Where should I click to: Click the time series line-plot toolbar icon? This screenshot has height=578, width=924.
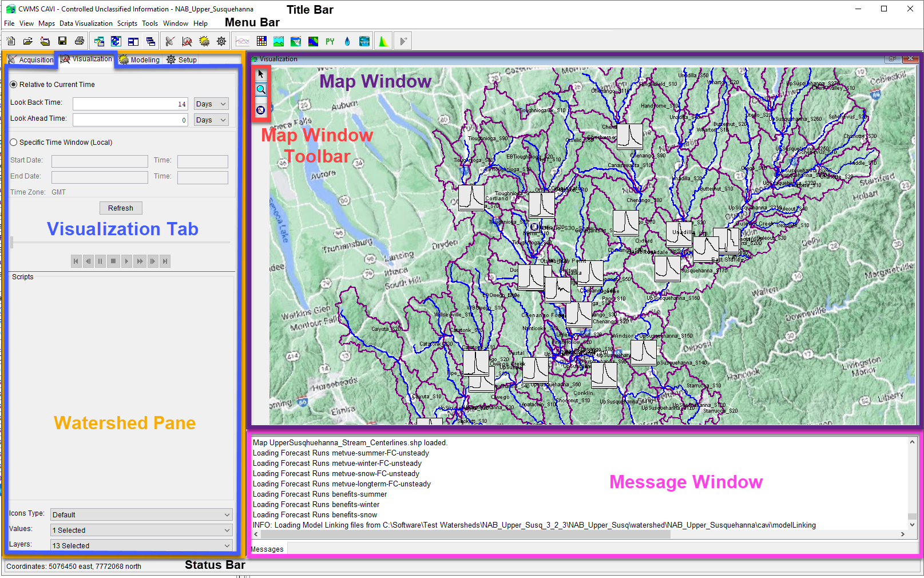coord(243,41)
